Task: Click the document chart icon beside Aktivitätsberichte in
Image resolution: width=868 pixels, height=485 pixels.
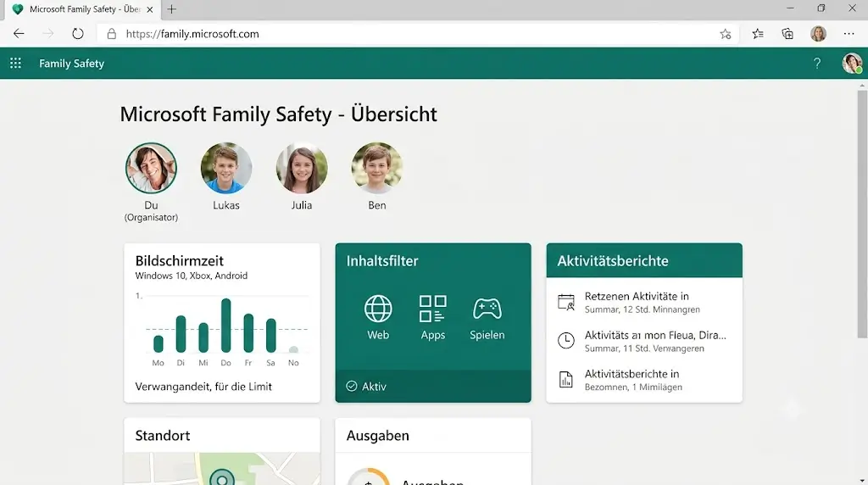Action: [565, 379]
